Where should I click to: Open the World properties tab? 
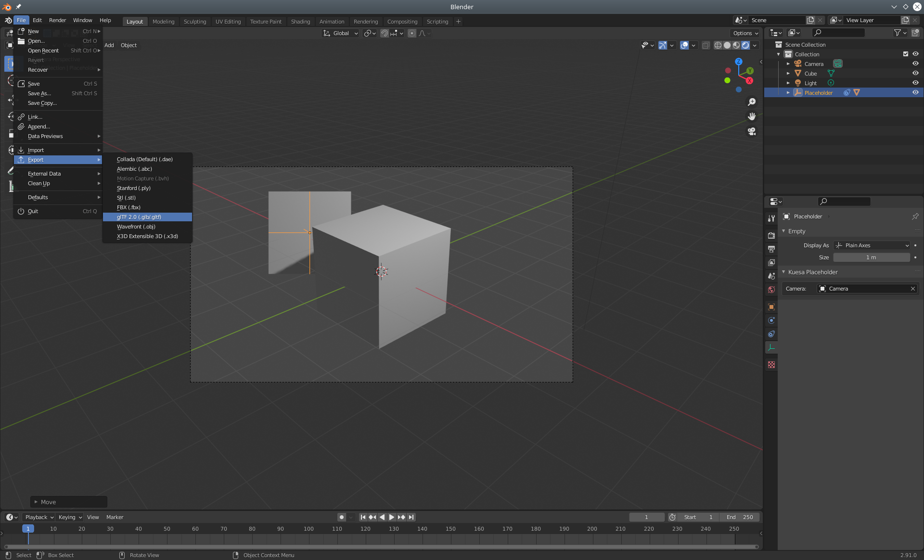771,289
